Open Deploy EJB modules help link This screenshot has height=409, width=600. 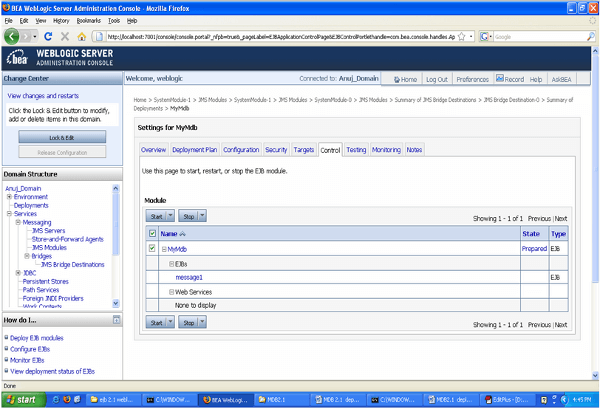click(x=37, y=338)
